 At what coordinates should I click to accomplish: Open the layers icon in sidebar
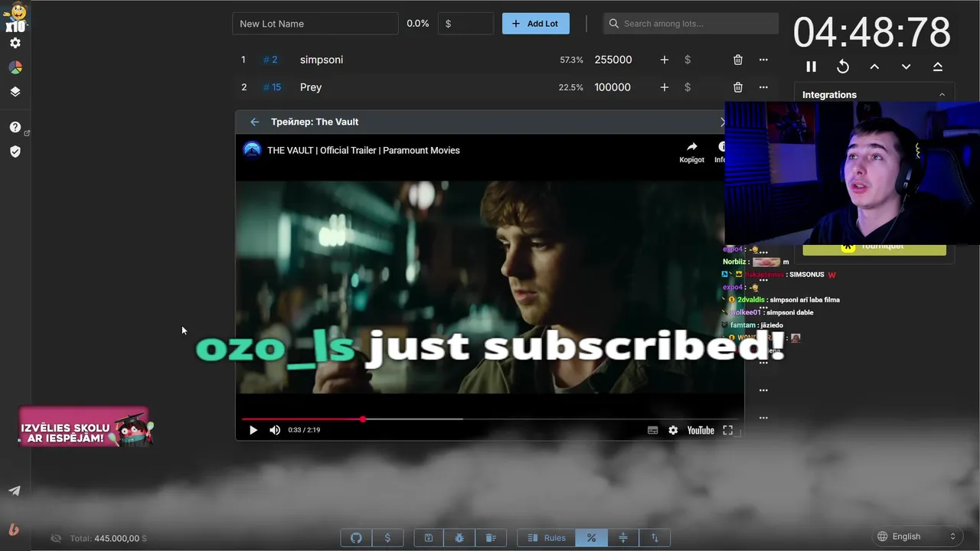[15, 92]
